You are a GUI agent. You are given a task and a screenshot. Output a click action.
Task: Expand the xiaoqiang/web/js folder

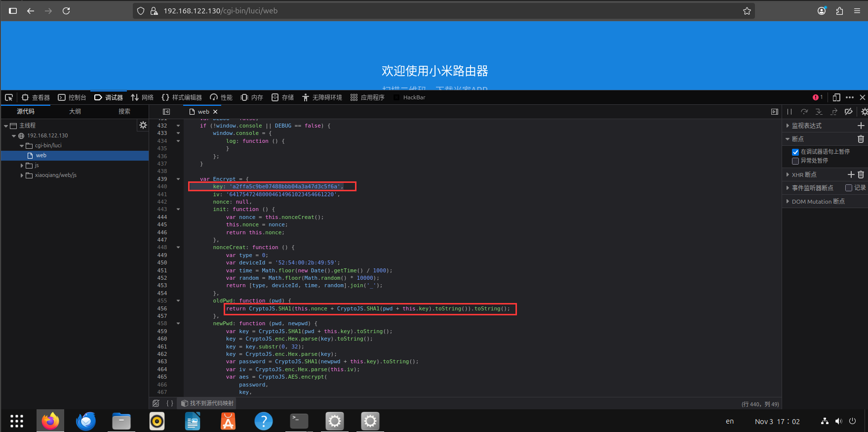click(22, 175)
